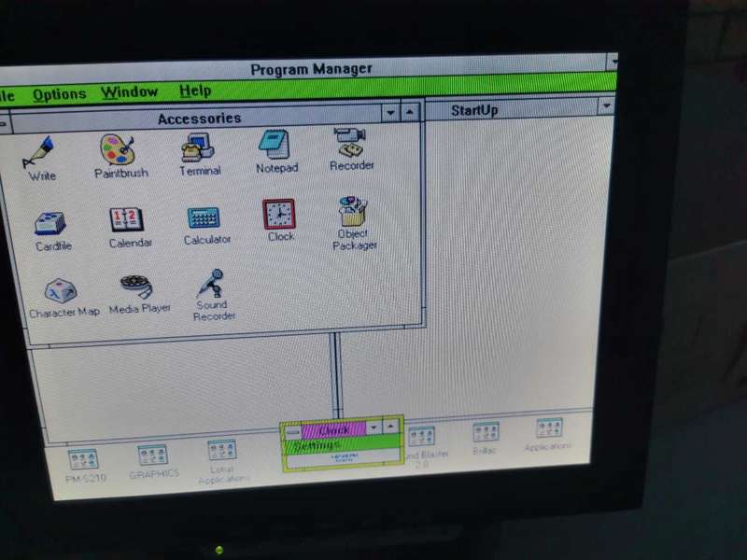This screenshot has width=747, height=560.
Task: Open the Help menu
Action: click(x=195, y=91)
